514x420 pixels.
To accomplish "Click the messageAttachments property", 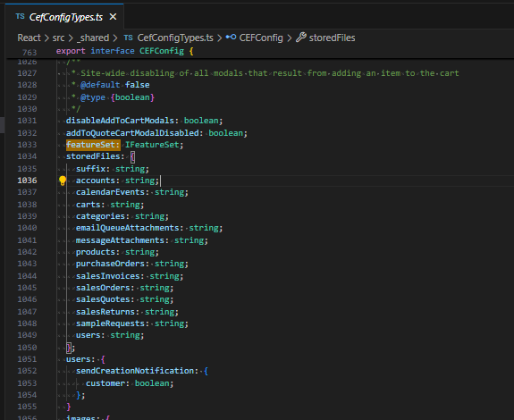I will [x=120, y=240].
